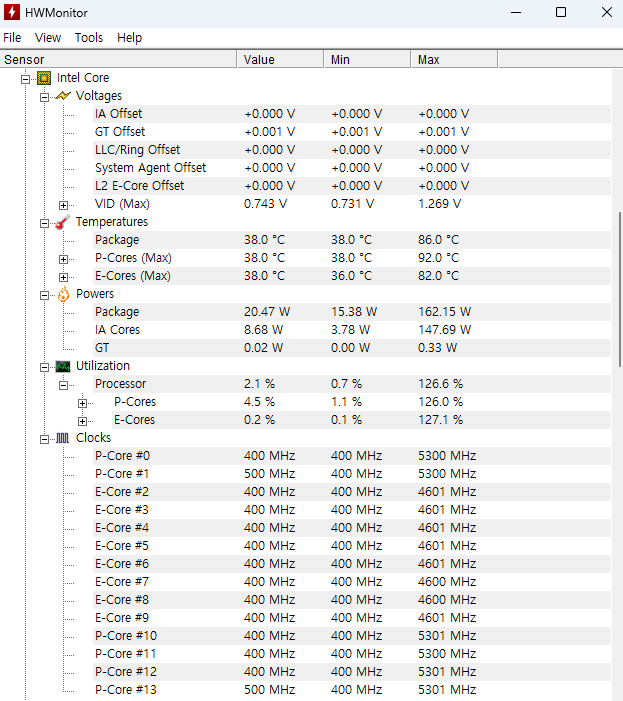Select the E-Core #7 clock row
Screen dimensions: 623x701
coord(352,582)
